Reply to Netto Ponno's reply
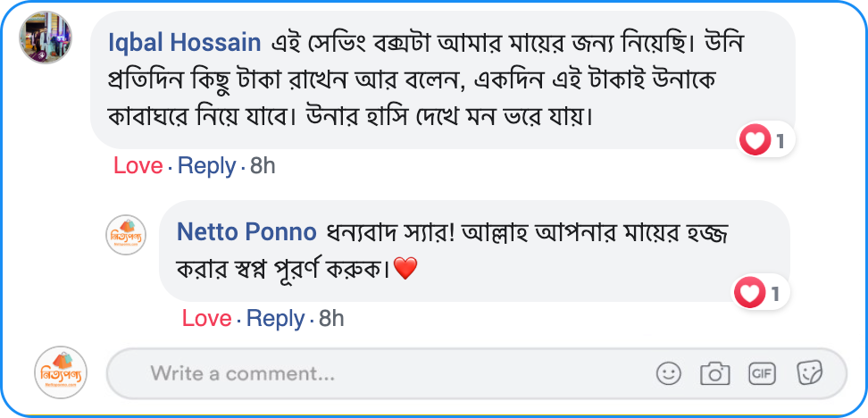Screen dimensions: 868x418 point(275,319)
